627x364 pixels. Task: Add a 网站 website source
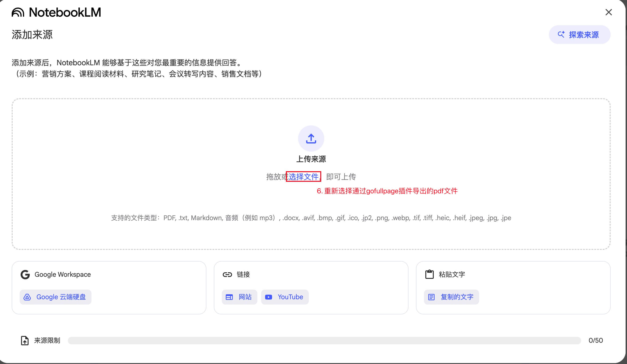pos(239,297)
